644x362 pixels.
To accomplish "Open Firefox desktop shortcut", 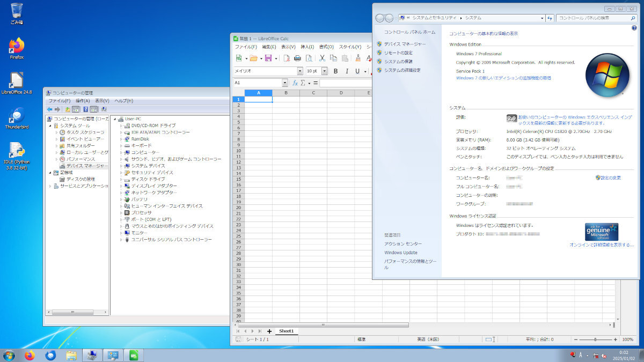I will coord(17,48).
